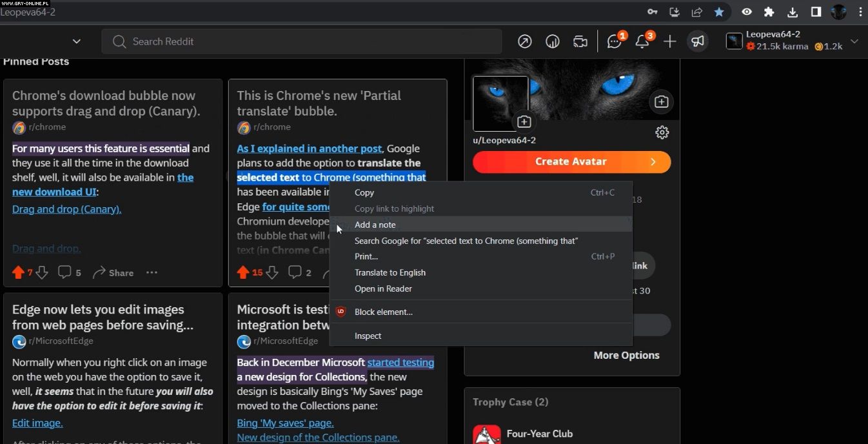
Task: Click the Trophy Case (2) heading
Action: [510, 402]
